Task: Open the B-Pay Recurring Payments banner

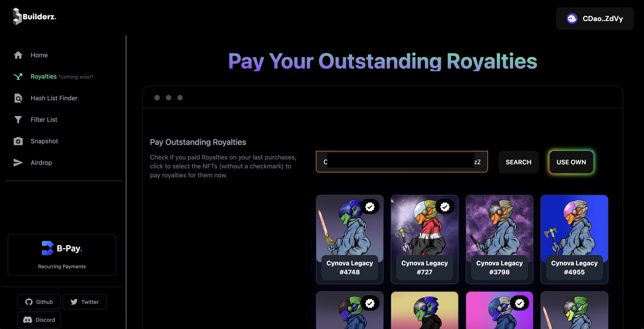Action: [62, 255]
